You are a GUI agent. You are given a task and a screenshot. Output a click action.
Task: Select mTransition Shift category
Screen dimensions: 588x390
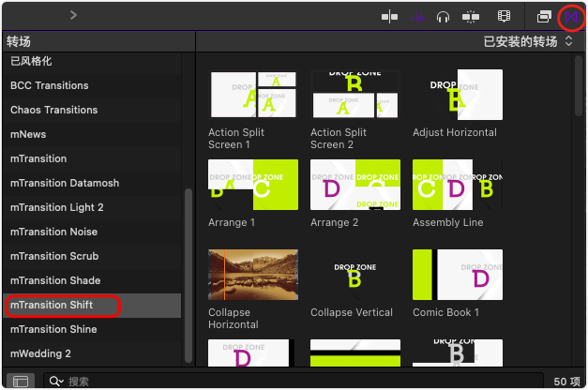pyautogui.click(x=92, y=306)
